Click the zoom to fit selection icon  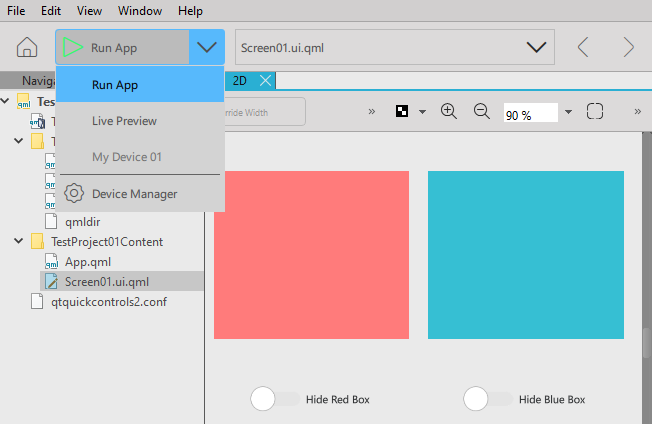coord(595,111)
